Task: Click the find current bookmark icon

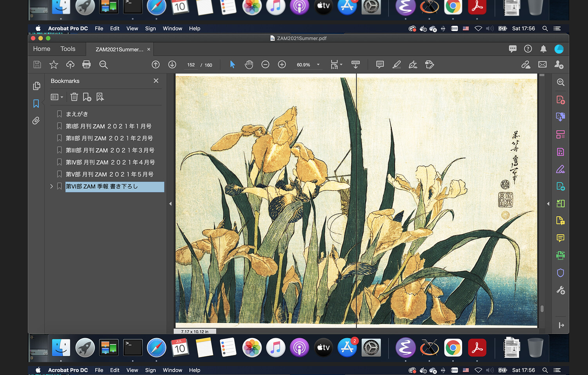Action: pos(100,97)
